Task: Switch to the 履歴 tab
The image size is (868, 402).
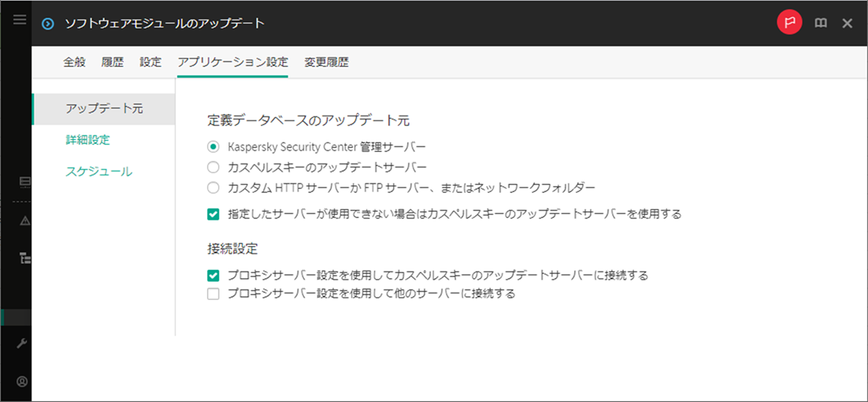Action: pos(113,62)
